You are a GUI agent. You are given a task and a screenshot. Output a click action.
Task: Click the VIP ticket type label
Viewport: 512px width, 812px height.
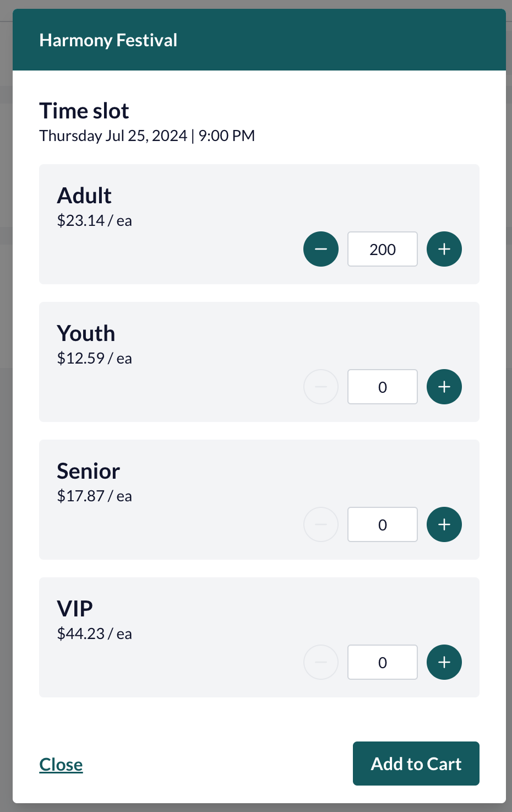coord(75,609)
